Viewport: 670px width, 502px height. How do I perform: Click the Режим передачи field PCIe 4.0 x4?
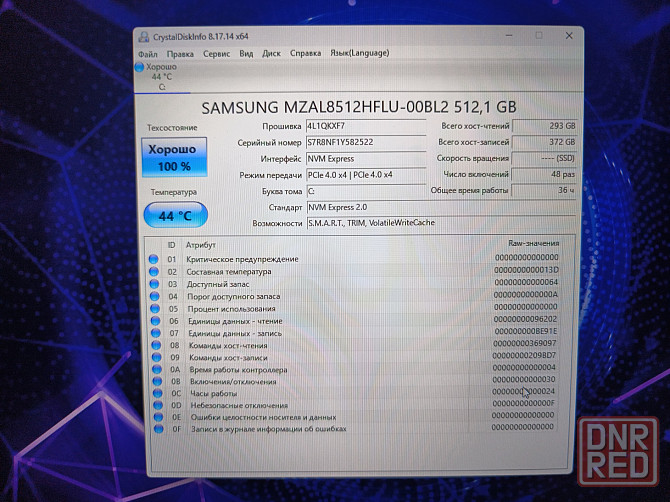click(366, 175)
